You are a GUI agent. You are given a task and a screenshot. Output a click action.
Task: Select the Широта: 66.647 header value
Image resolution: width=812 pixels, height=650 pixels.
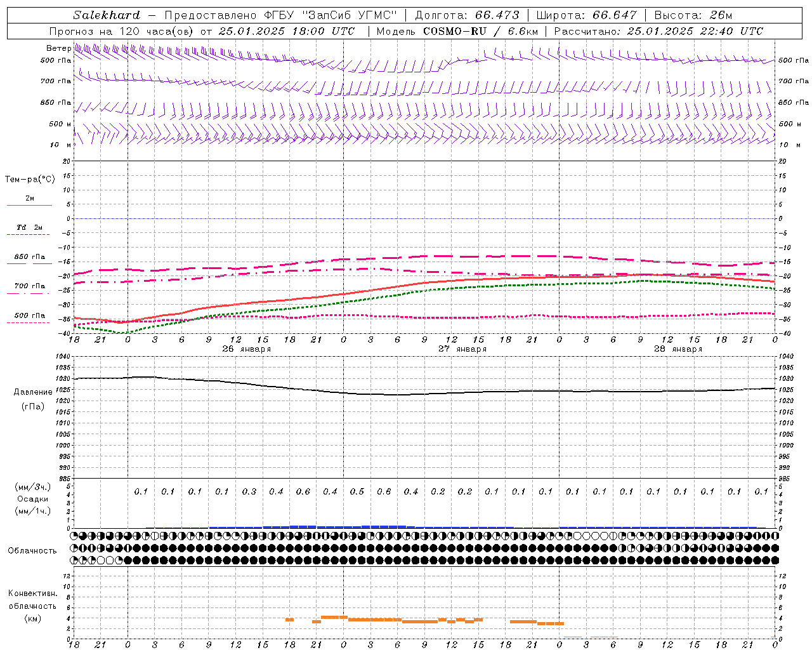587,15
